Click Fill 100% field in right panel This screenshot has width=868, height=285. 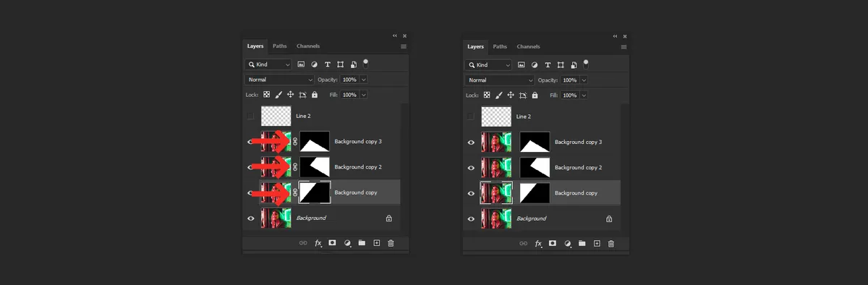569,95
